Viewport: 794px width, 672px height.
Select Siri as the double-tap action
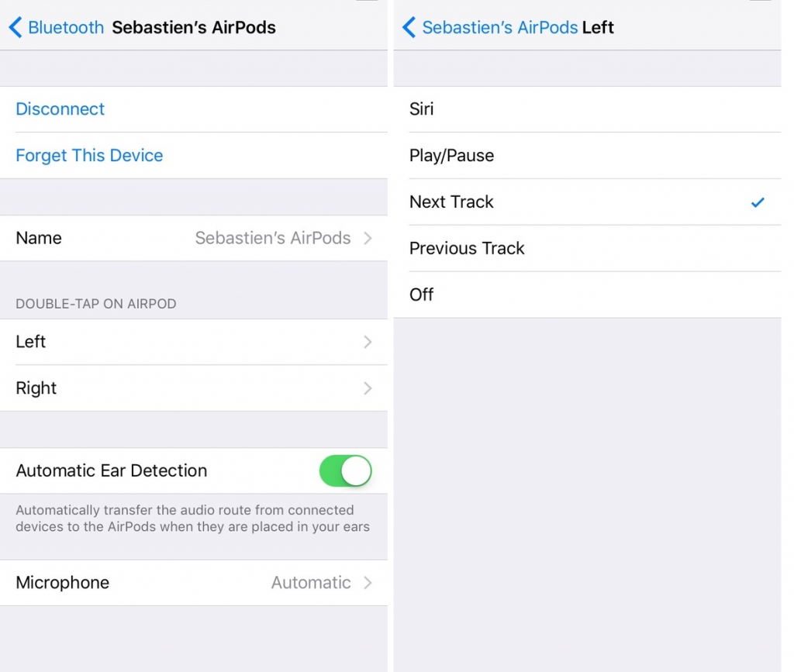(x=588, y=109)
